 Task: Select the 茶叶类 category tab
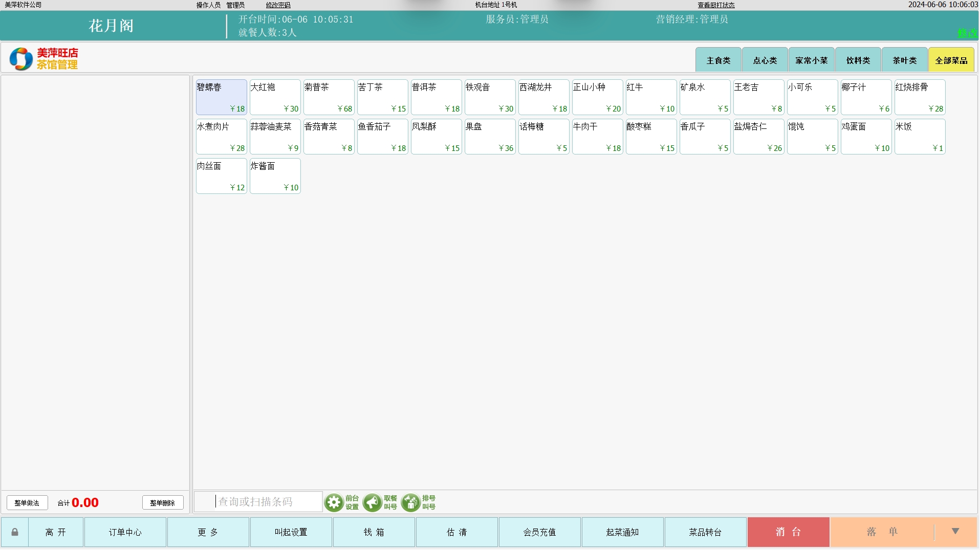tap(904, 60)
